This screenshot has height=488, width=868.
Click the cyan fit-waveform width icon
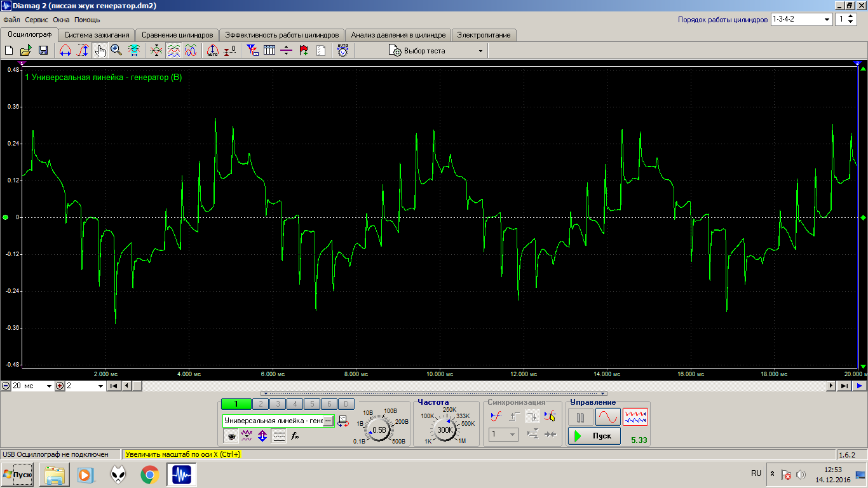(x=133, y=50)
